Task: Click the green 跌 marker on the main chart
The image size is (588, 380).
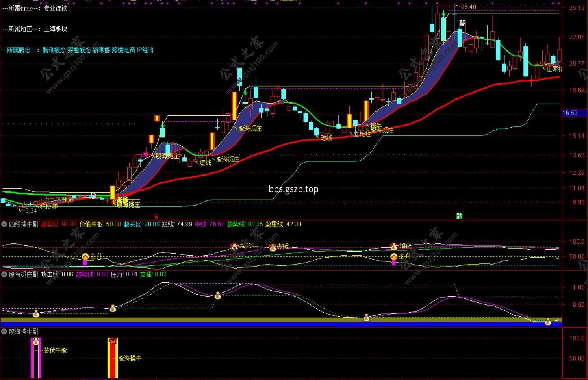Action: (x=459, y=216)
